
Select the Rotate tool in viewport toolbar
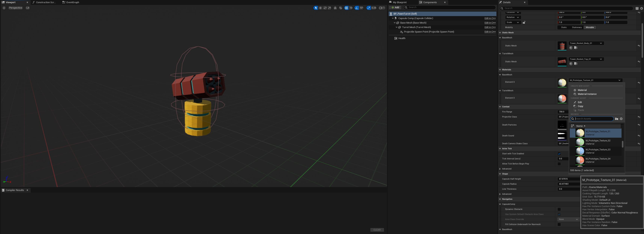tap(325, 8)
